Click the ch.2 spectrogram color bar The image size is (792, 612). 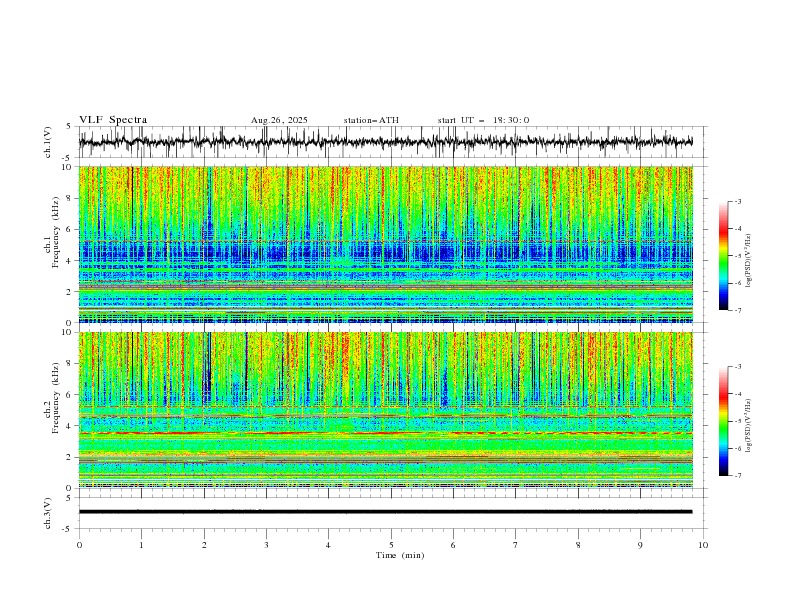click(724, 421)
